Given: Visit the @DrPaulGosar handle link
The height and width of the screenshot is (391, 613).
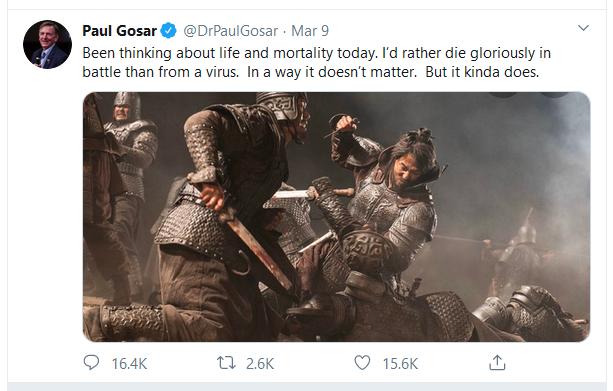Looking at the screenshot, I should pos(231,31).
